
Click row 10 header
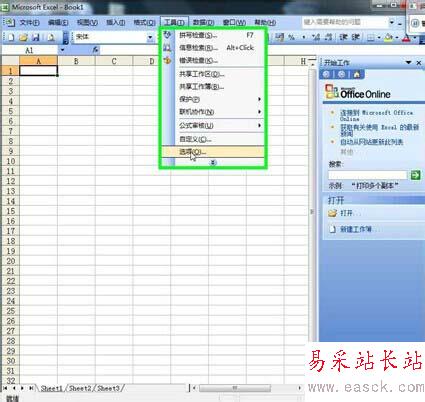pos(10,161)
